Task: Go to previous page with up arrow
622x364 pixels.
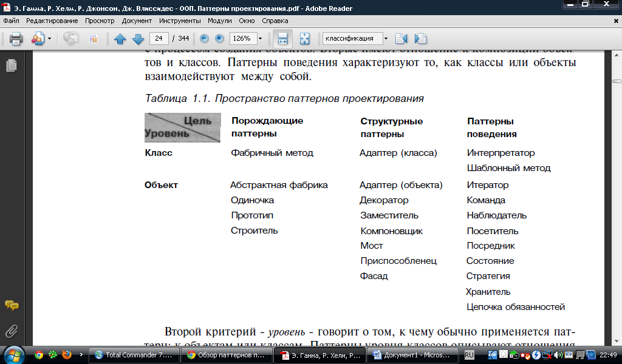Action: pyautogui.click(x=120, y=39)
